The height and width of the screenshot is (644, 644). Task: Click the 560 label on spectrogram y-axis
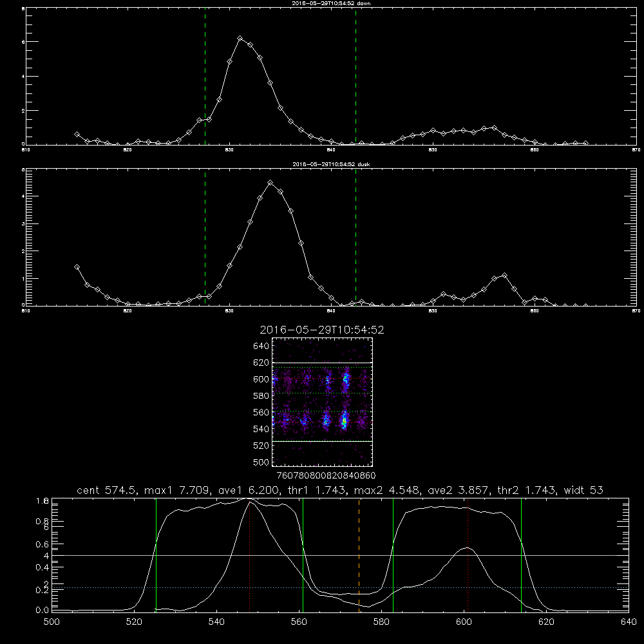(x=261, y=412)
